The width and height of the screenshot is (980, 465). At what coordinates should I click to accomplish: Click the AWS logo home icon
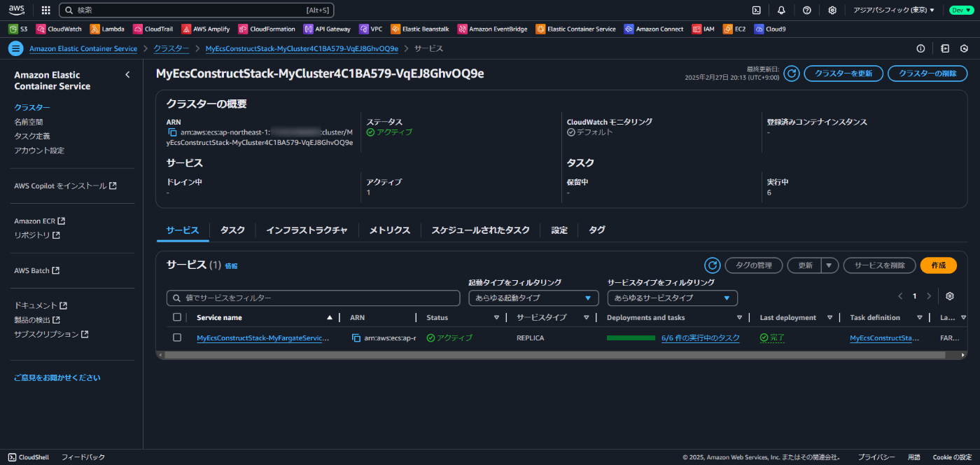(x=17, y=10)
